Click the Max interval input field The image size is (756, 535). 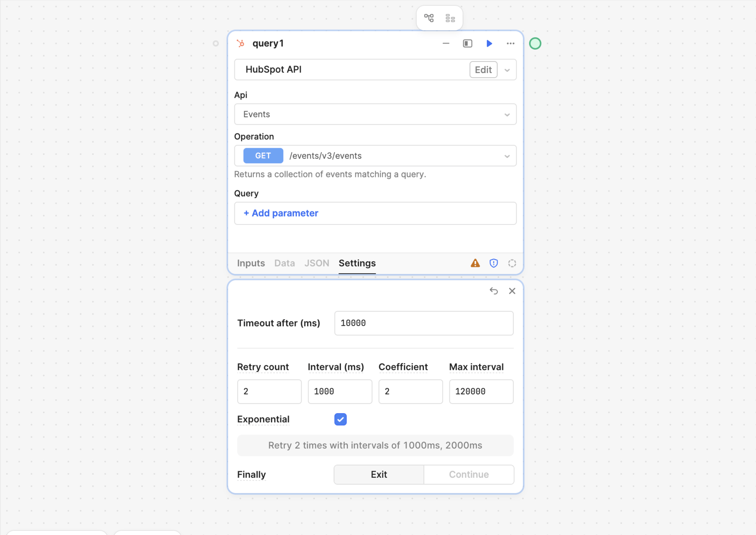coord(481,392)
